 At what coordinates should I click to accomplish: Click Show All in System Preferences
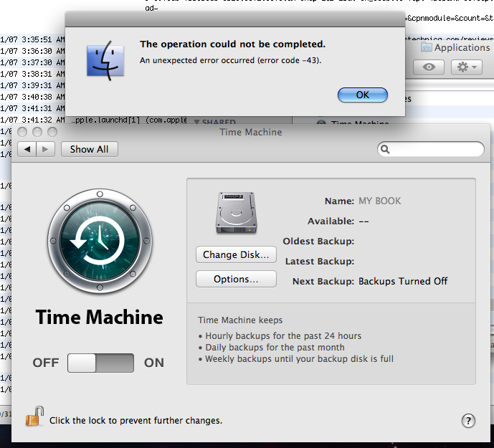(89, 149)
